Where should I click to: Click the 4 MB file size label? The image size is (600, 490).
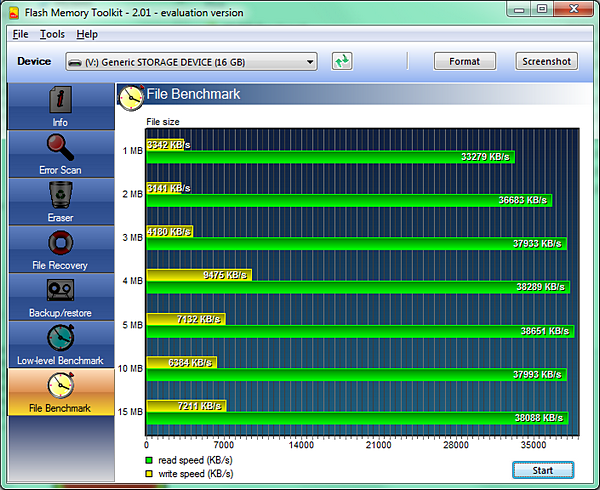tap(132, 281)
